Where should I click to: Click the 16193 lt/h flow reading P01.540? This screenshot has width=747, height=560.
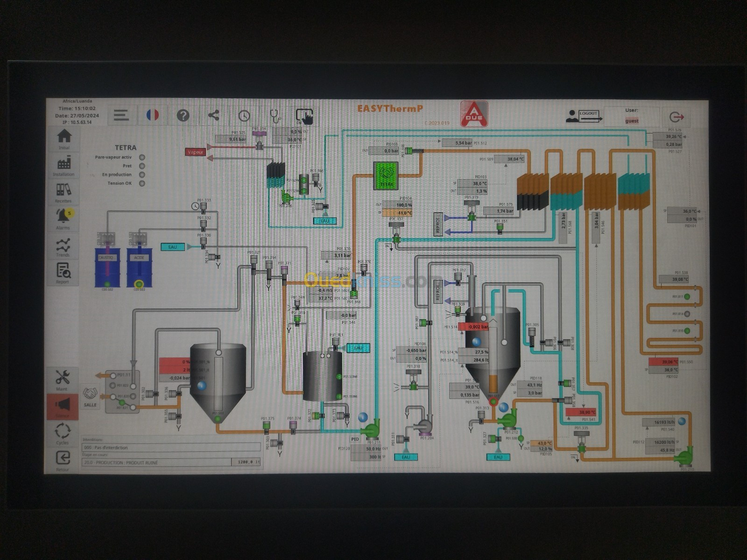tap(658, 422)
